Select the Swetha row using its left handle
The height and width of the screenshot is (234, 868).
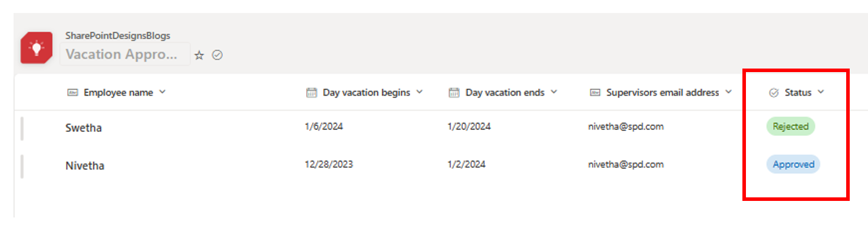coord(22,128)
